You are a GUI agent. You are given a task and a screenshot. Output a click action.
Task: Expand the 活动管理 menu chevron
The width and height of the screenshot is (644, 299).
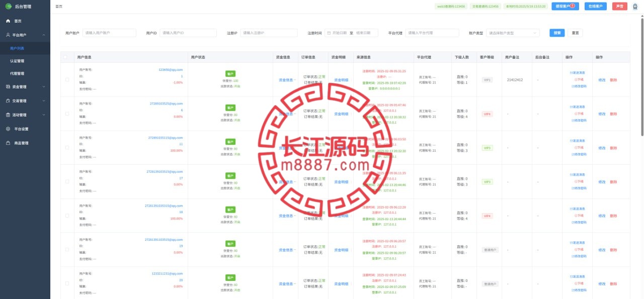(44, 115)
